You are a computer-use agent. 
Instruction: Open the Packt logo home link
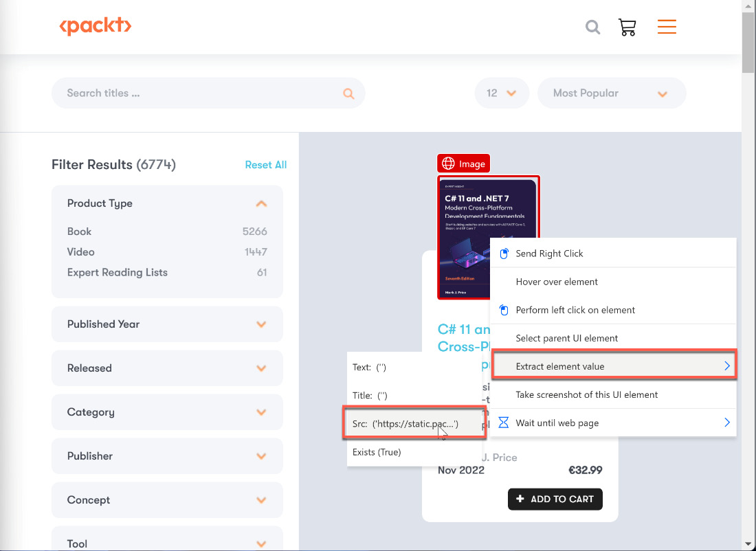pos(95,27)
